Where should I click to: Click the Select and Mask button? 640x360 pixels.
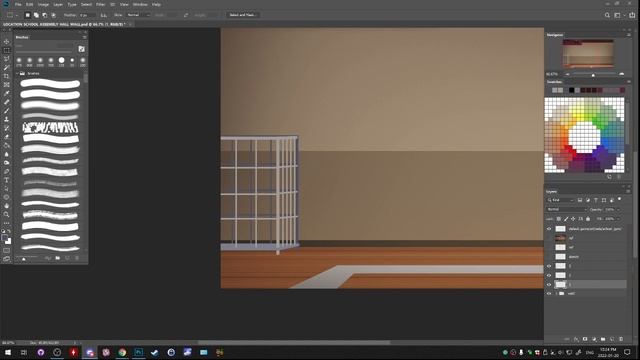(x=242, y=15)
